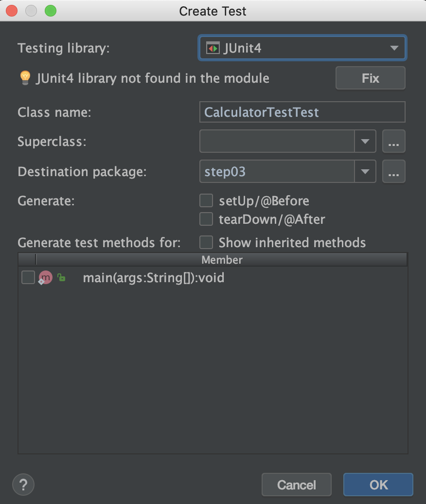
Task: Click the setUp/@Before label text
Action: 264,201
